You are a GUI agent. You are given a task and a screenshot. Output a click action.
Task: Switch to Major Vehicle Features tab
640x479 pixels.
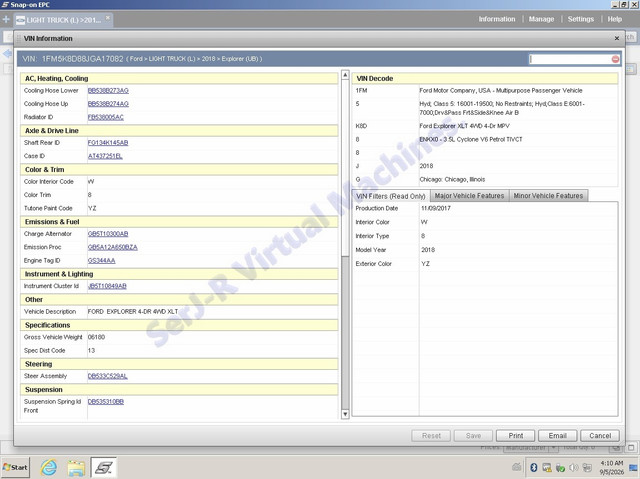[469, 196]
